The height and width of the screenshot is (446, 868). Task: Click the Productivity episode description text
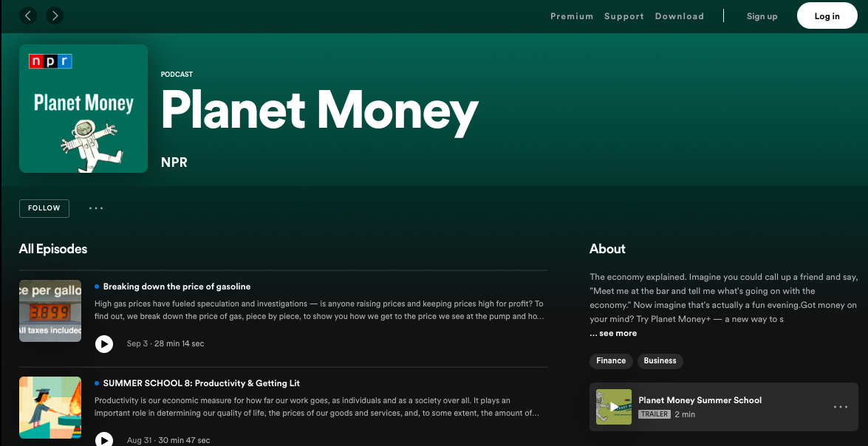click(x=317, y=407)
